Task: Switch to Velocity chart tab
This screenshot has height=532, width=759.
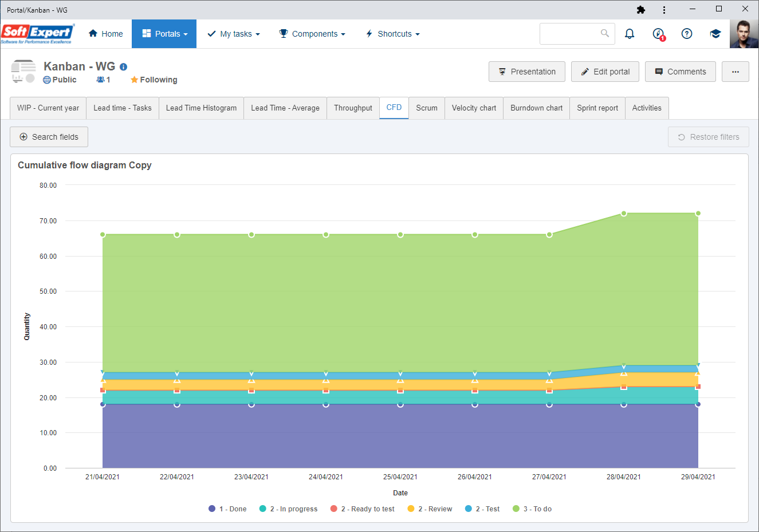Action: tap(474, 108)
